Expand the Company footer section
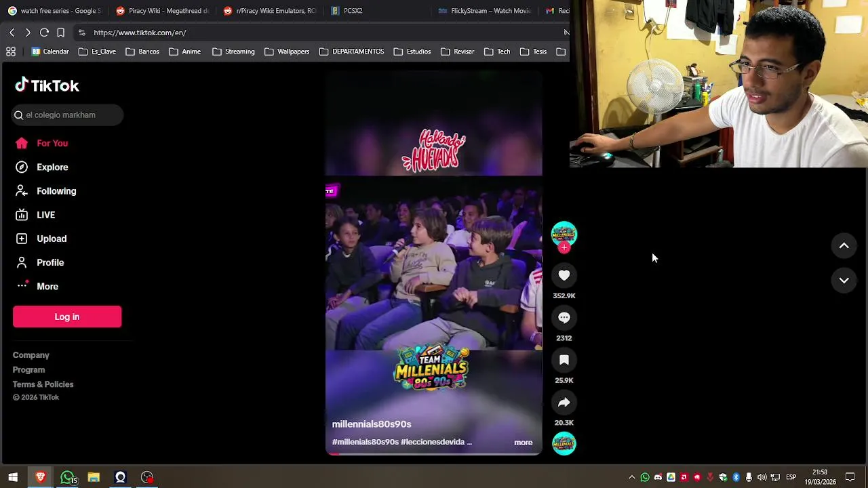The width and height of the screenshot is (868, 488). pos(31,355)
